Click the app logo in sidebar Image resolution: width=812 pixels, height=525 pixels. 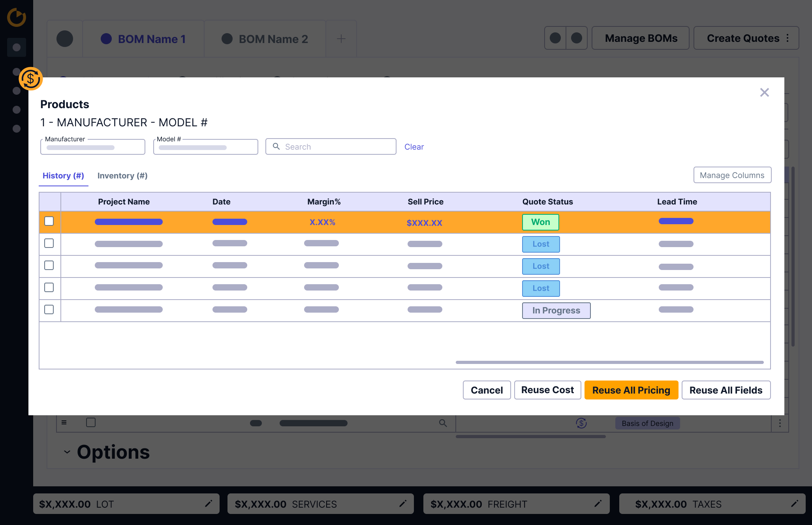point(17,18)
